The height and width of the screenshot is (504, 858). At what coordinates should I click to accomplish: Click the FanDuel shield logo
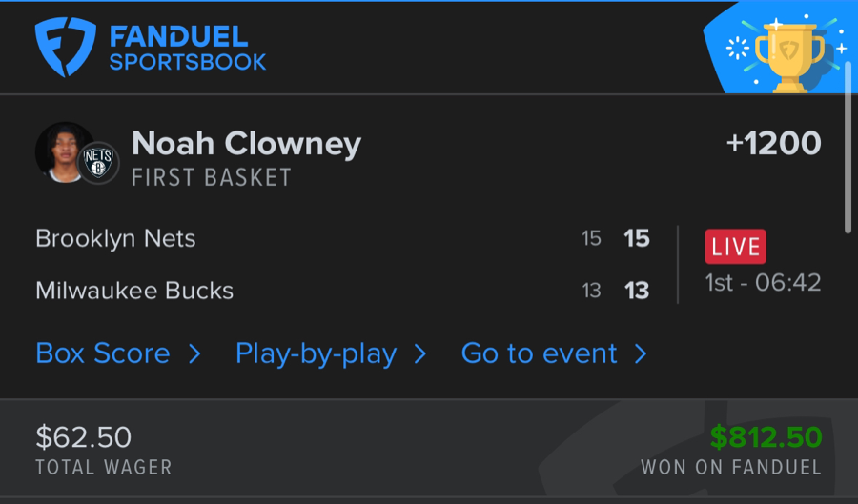click(x=67, y=48)
